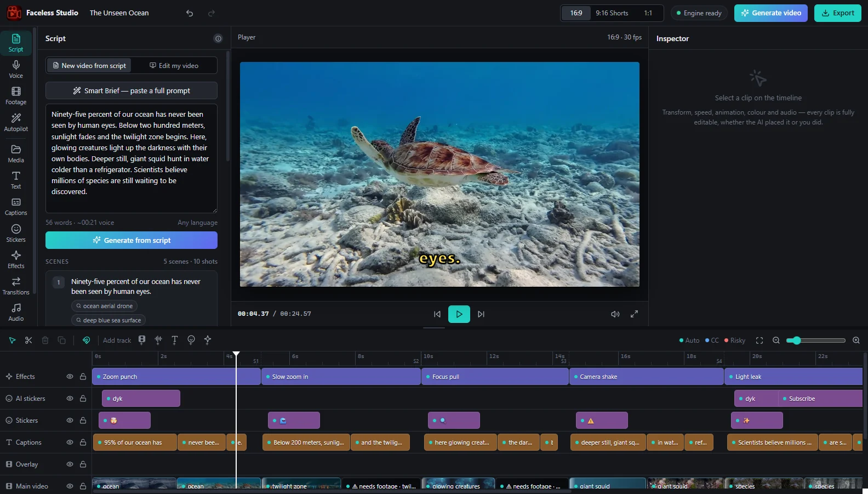Open the Voice panel in sidebar
This screenshot has height=494, width=868.
coord(16,70)
